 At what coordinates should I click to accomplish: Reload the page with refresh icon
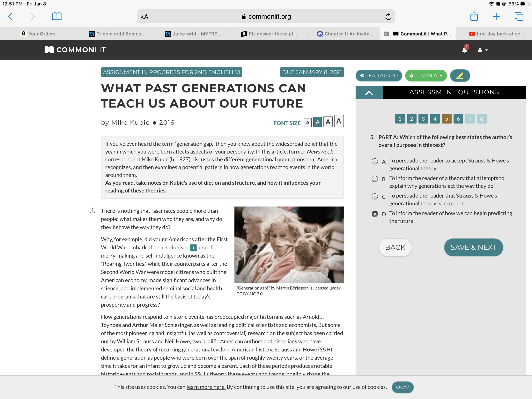click(x=388, y=17)
